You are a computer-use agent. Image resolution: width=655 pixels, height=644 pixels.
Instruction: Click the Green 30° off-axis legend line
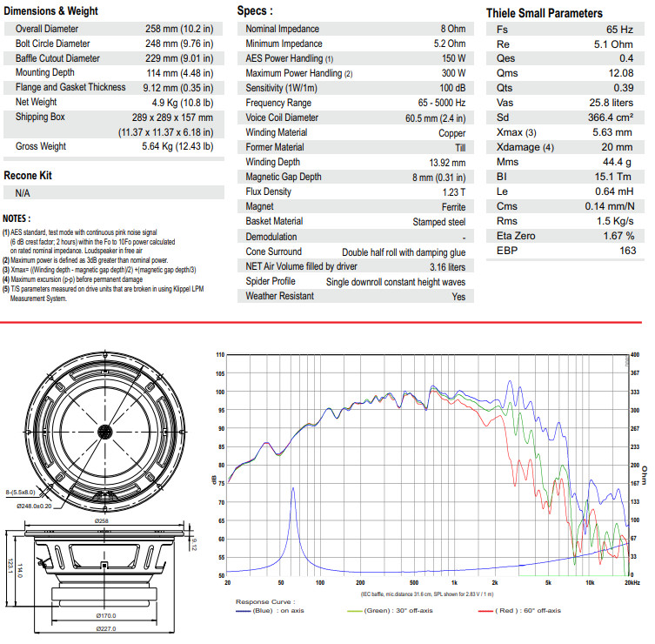tap(354, 611)
